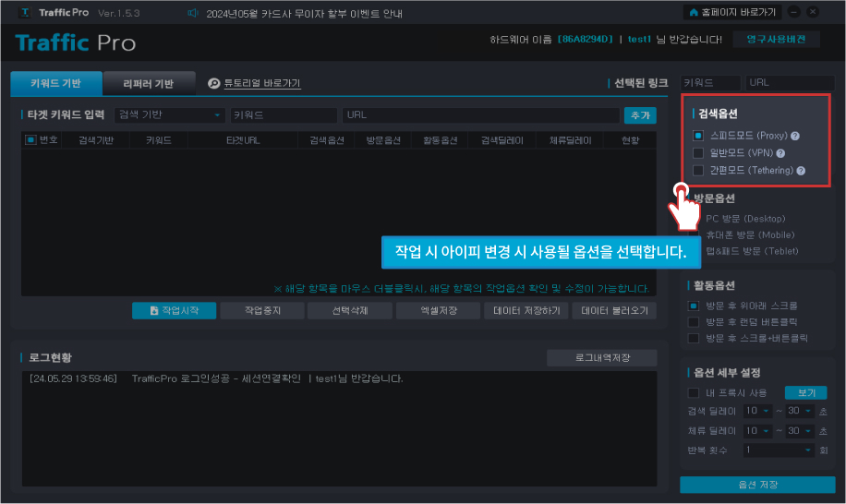Viewport: 846px width, 504px height.
Task: Click the 작업시작 button
Action: pos(175,310)
